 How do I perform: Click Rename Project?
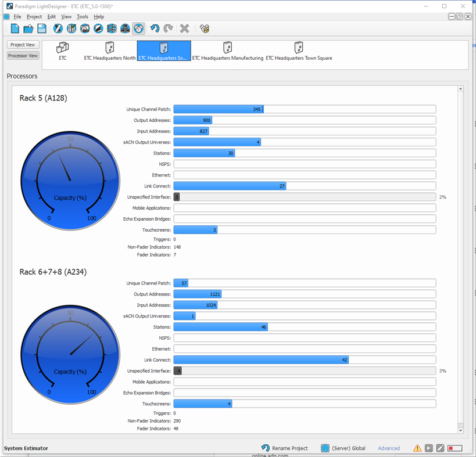coord(288,448)
